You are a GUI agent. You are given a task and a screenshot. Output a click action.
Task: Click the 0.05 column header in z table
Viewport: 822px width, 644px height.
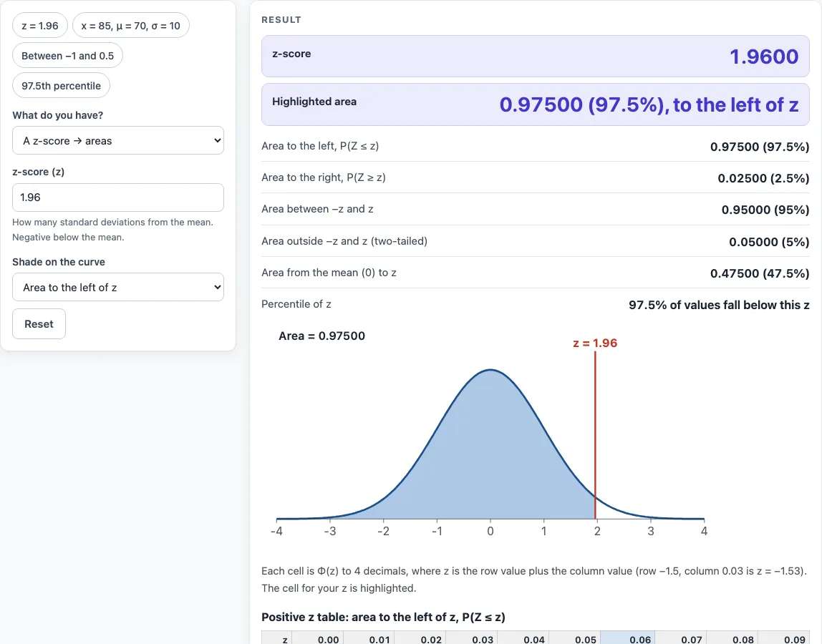point(576,638)
